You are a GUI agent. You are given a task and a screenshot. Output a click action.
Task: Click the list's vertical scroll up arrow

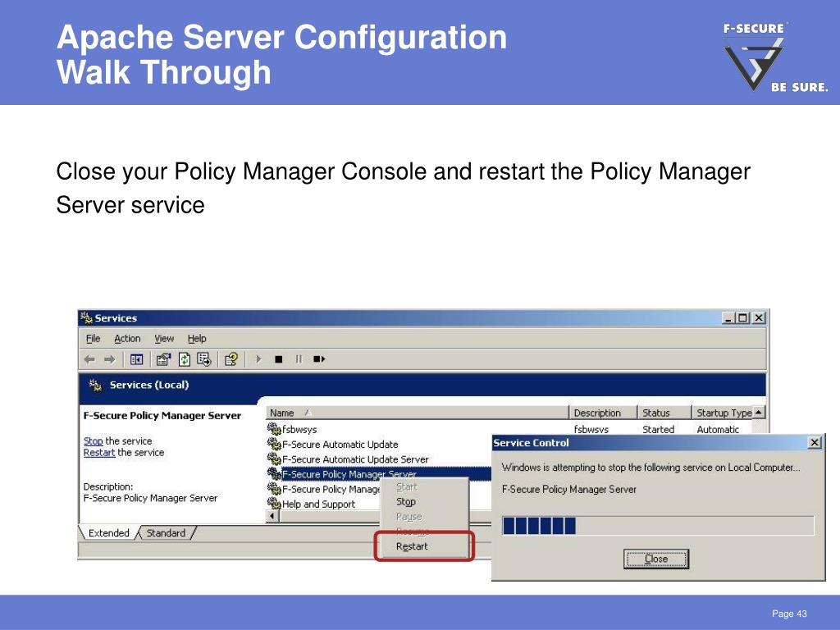(x=759, y=413)
